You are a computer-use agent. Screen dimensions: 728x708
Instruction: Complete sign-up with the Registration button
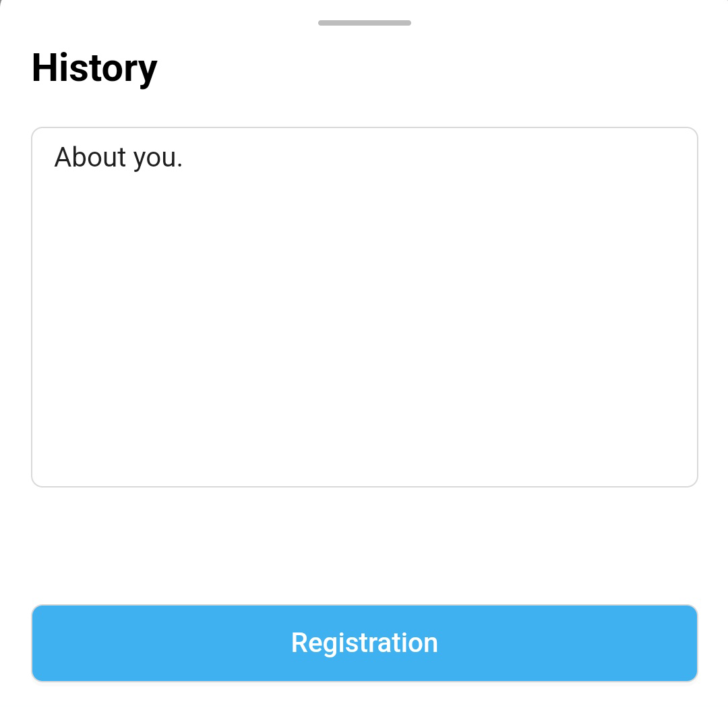point(364,643)
